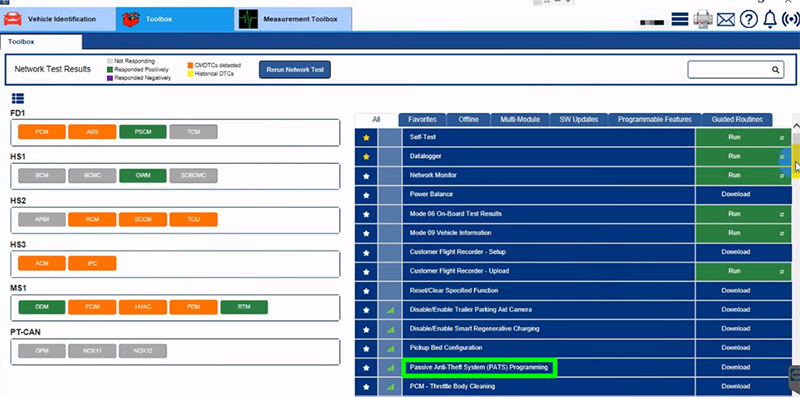Click the magnifier search icon
The image size is (800, 397).
tap(775, 70)
